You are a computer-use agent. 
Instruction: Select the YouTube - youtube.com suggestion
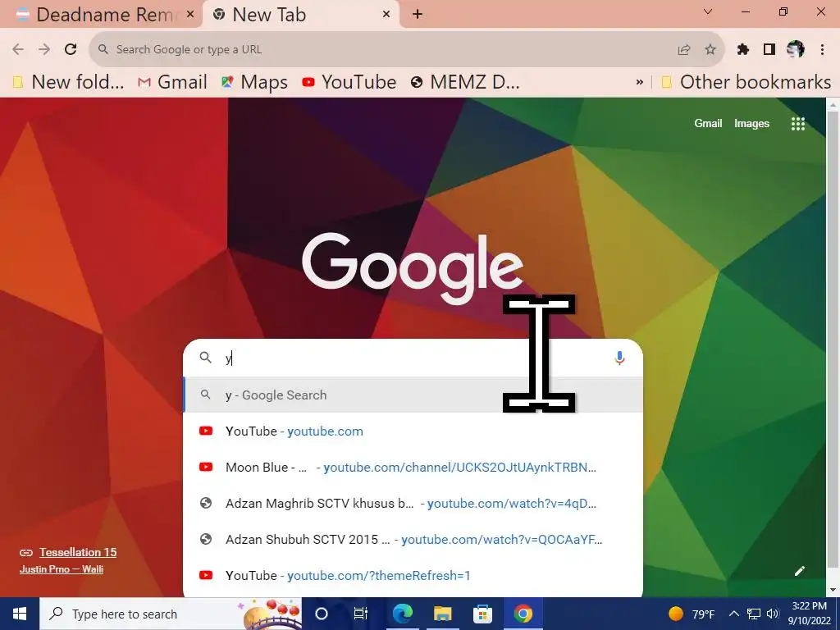tap(413, 431)
